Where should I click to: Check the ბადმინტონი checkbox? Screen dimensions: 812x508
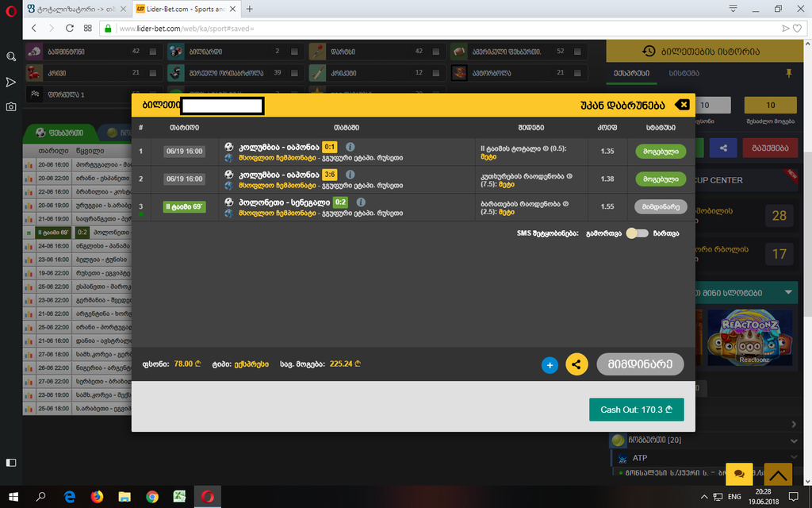coord(153,52)
